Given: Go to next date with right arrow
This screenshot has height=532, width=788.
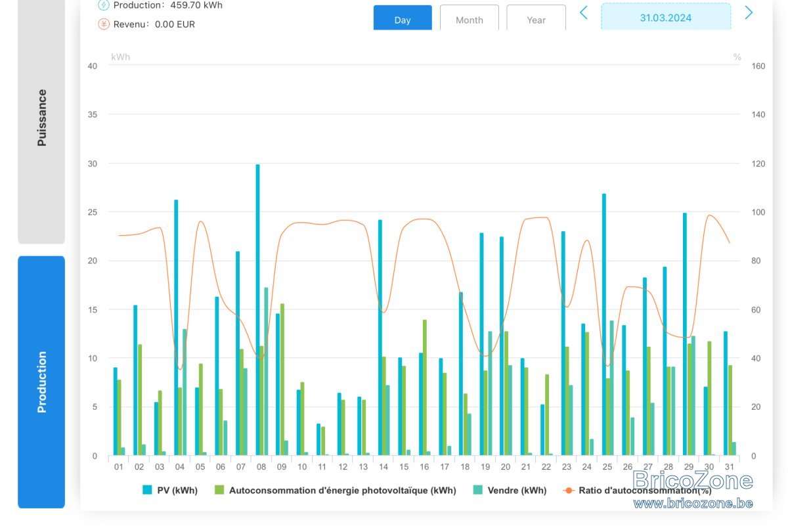Looking at the screenshot, I should (749, 12).
